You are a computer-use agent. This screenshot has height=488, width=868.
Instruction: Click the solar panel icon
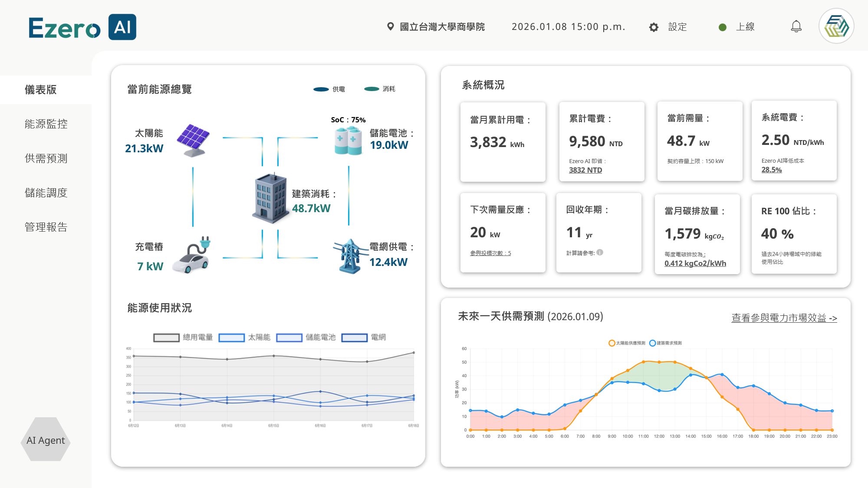point(193,140)
